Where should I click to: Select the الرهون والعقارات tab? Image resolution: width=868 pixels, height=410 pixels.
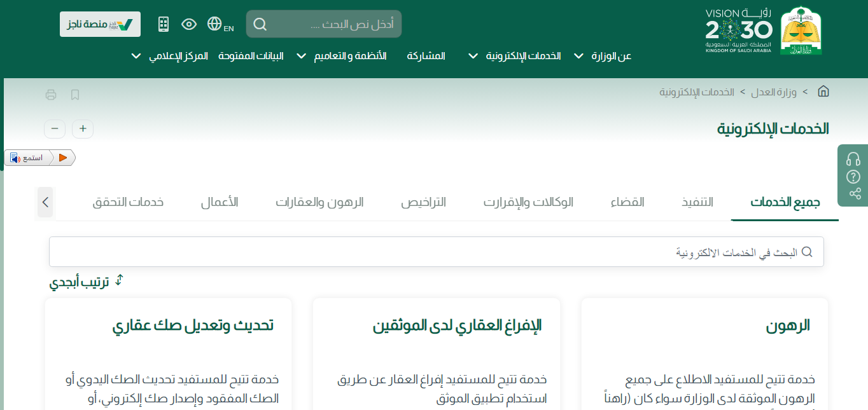point(319,203)
